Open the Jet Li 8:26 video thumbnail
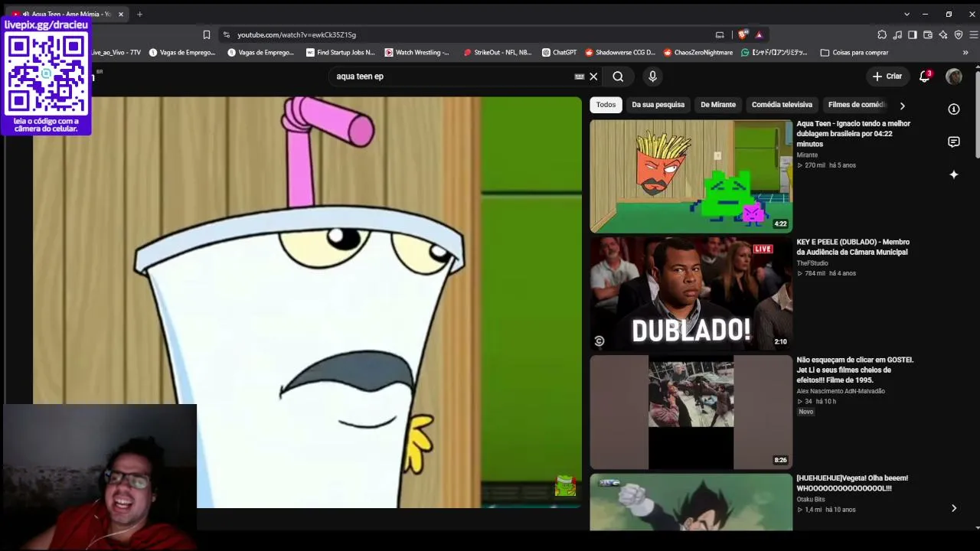 pos(691,412)
